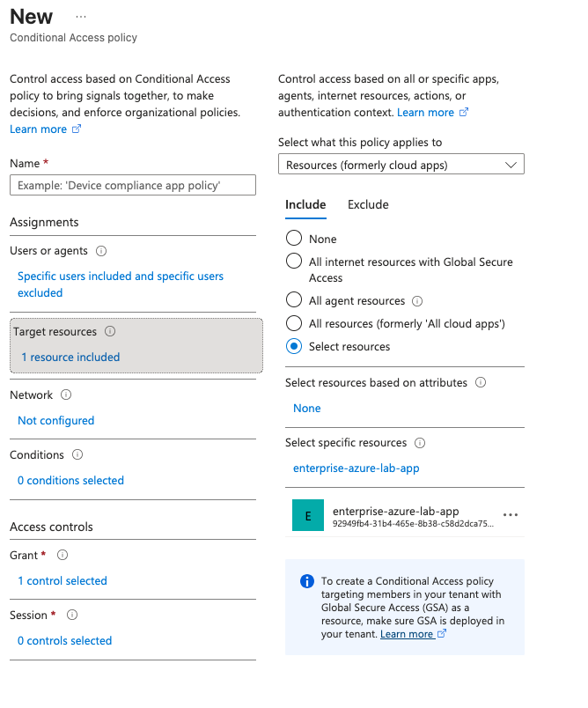Viewport: 588px width, 708px height.
Task: Open the ellipsis menu next to New title
Action: [81, 17]
